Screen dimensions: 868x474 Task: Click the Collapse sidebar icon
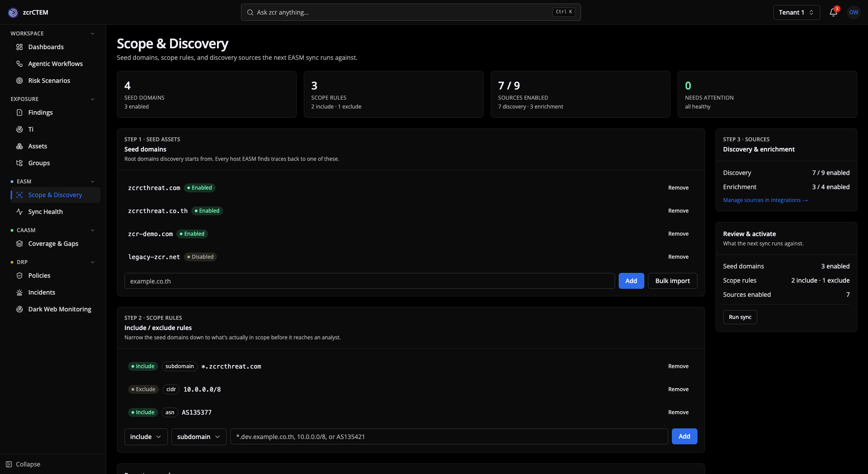point(9,464)
